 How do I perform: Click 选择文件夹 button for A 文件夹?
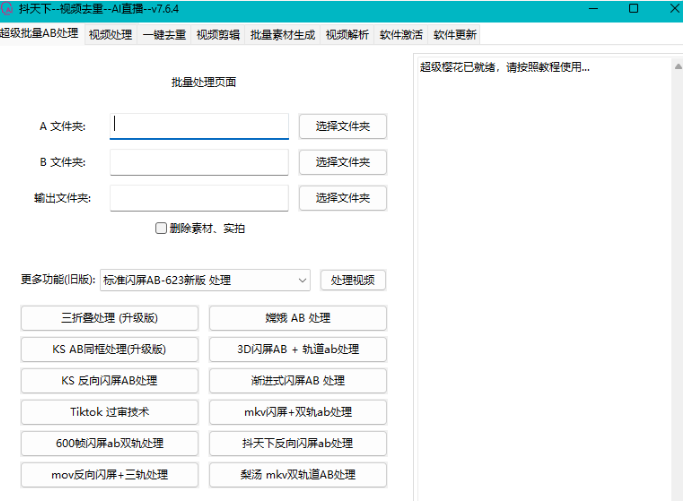(x=343, y=126)
